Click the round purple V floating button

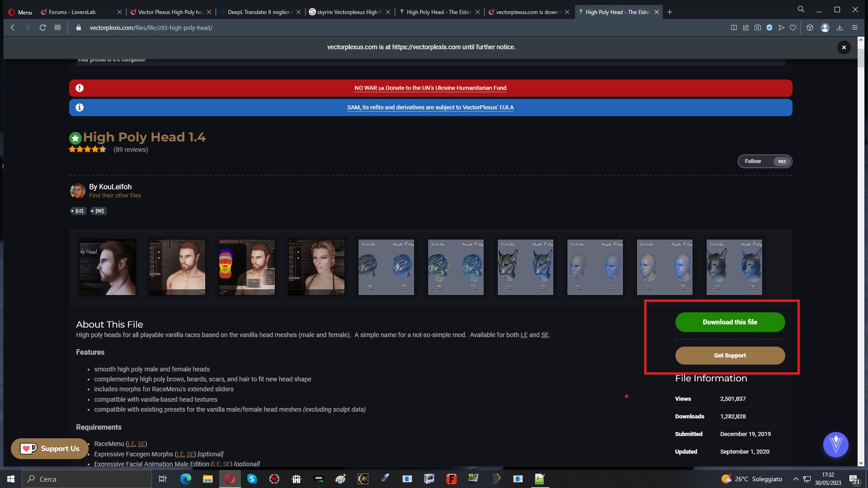[835, 445]
